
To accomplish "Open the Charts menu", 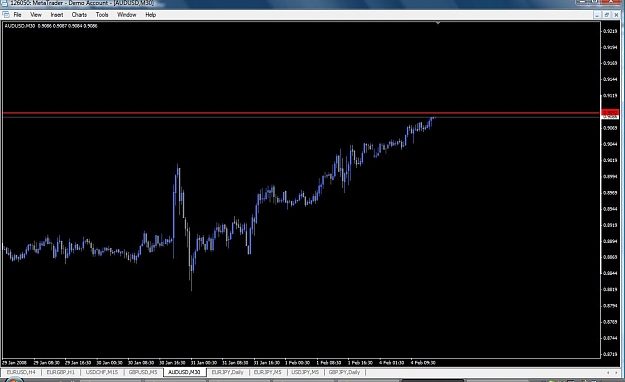I will point(79,15).
